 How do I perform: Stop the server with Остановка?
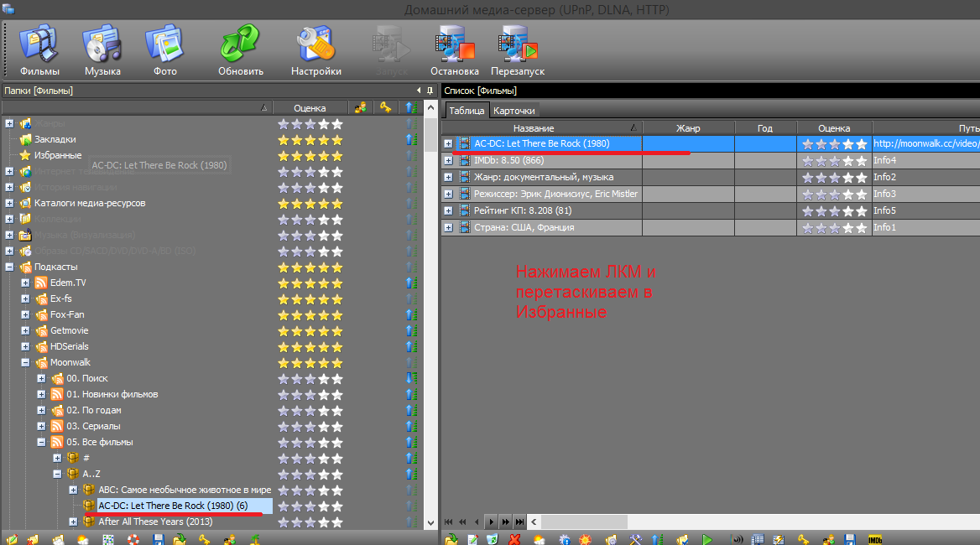[454, 50]
